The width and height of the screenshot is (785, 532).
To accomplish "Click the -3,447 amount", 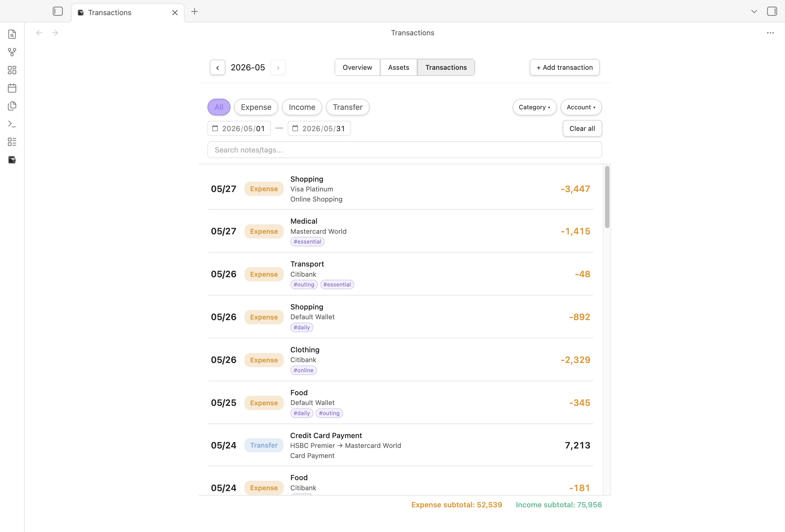I will pyautogui.click(x=575, y=189).
